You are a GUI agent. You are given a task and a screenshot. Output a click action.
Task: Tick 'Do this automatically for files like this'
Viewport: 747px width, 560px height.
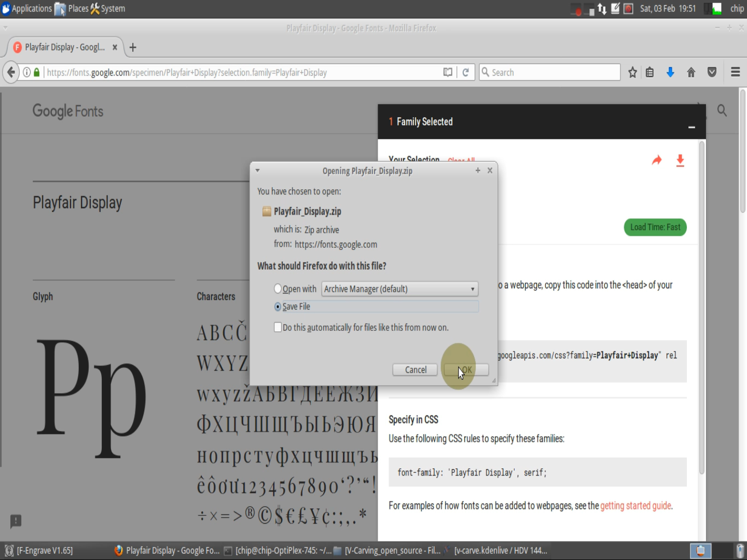coord(278,327)
